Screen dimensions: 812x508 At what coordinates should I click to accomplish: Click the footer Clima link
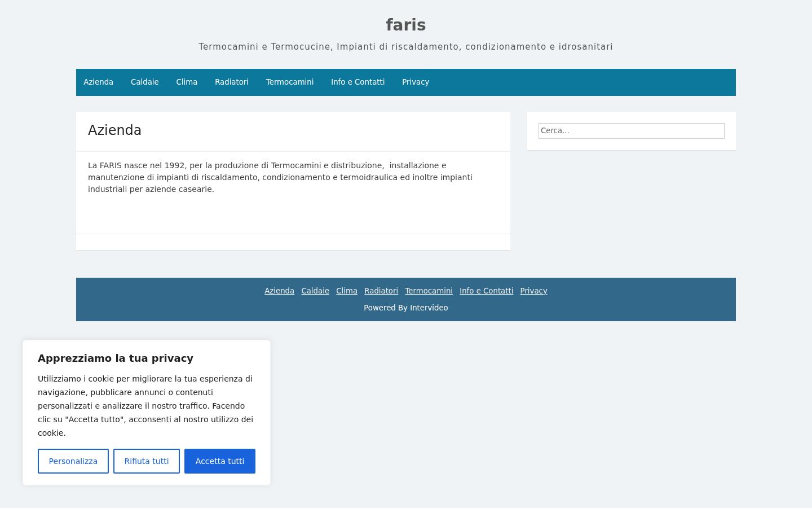tap(347, 291)
